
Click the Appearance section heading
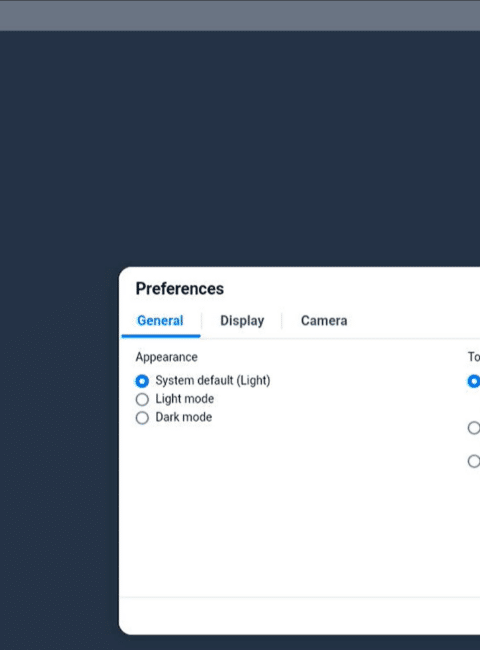coord(166,357)
